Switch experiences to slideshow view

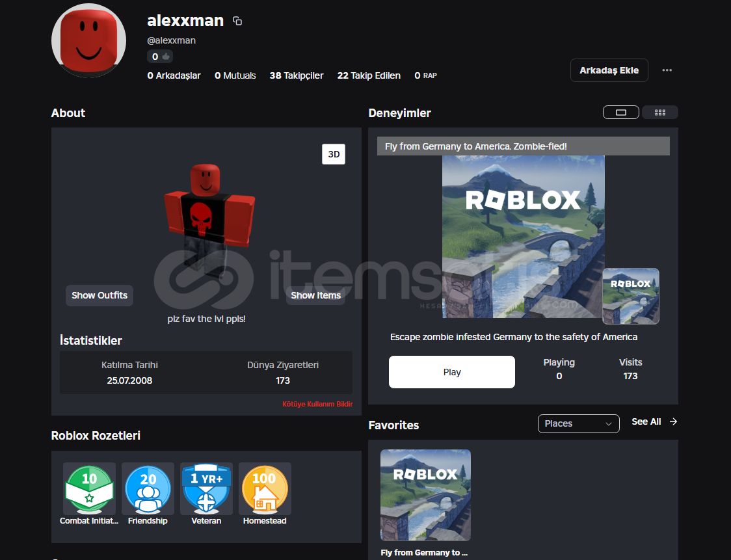click(621, 113)
